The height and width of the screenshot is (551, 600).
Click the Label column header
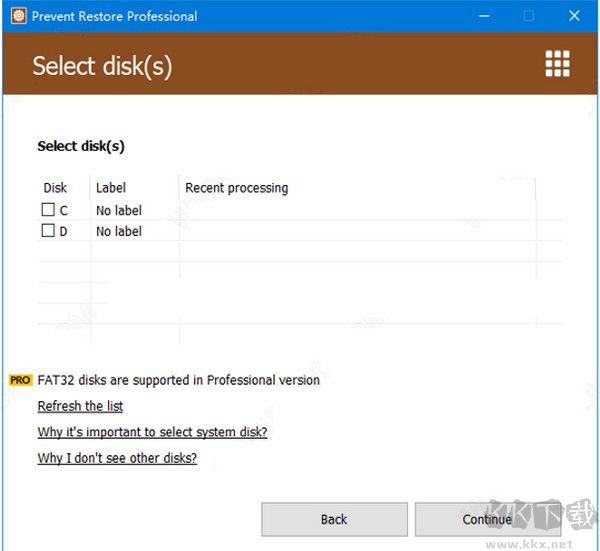point(111,188)
